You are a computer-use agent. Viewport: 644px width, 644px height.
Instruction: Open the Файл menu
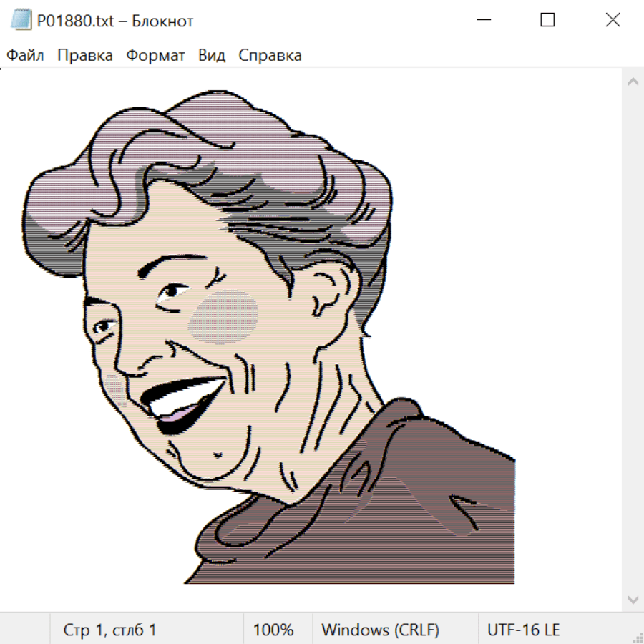click(x=25, y=56)
